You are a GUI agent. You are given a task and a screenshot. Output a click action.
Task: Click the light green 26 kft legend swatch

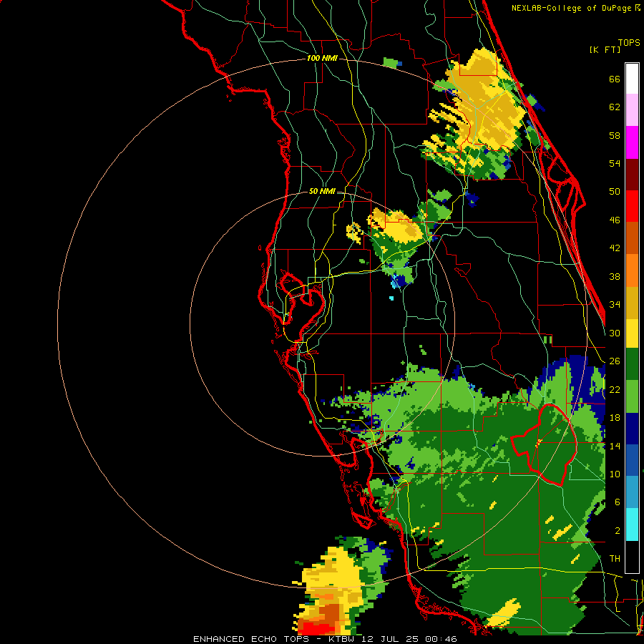(x=632, y=396)
